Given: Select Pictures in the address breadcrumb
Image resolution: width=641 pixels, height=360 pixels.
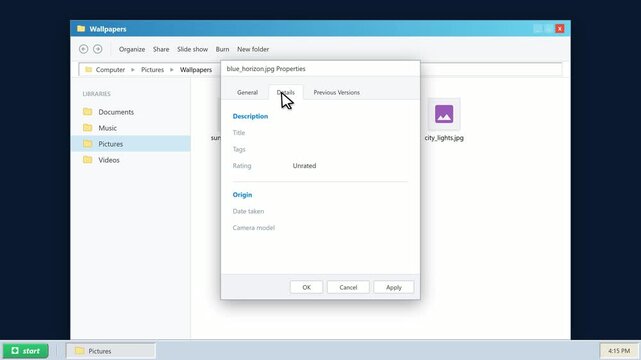Looking at the screenshot, I should click(152, 70).
